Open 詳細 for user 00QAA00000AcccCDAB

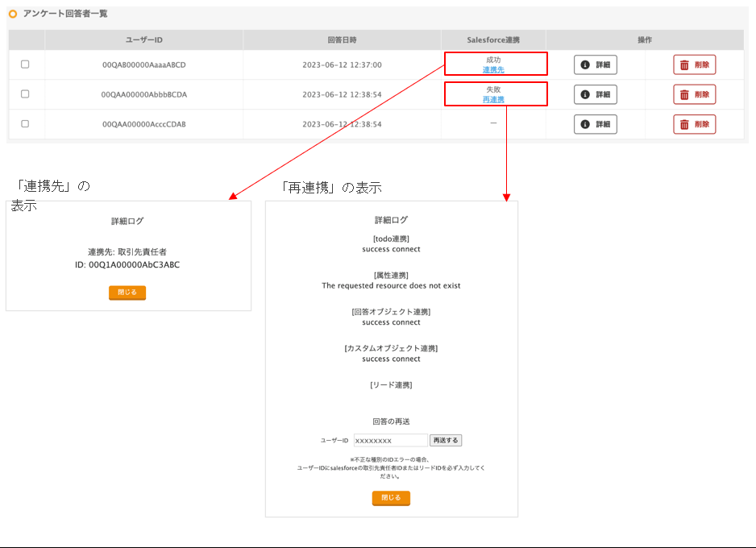[596, 124]
